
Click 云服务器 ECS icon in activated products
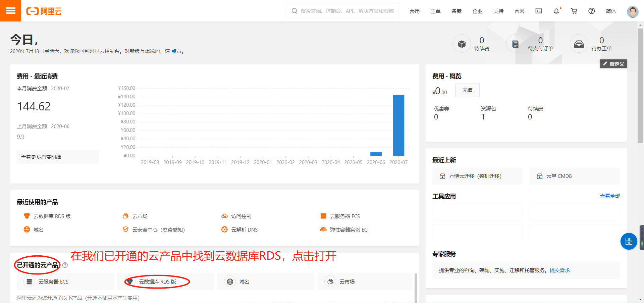pyautogui.click(x=30, y=282)
